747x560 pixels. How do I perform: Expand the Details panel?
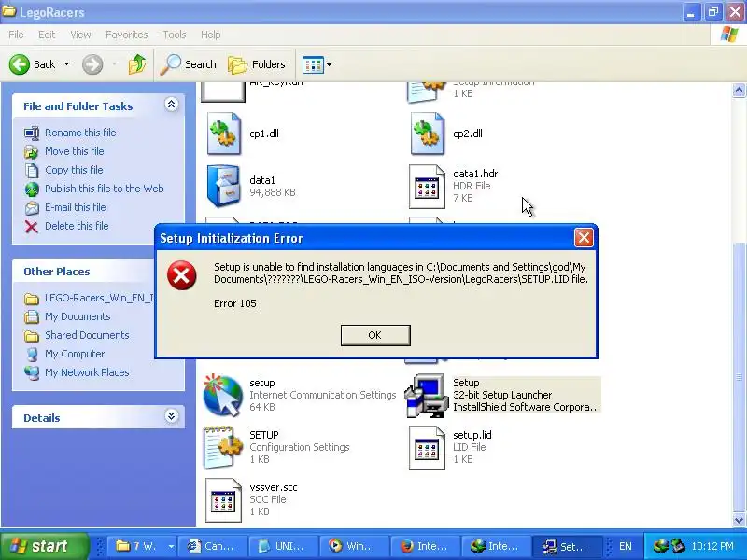click(x=172, y=416)
